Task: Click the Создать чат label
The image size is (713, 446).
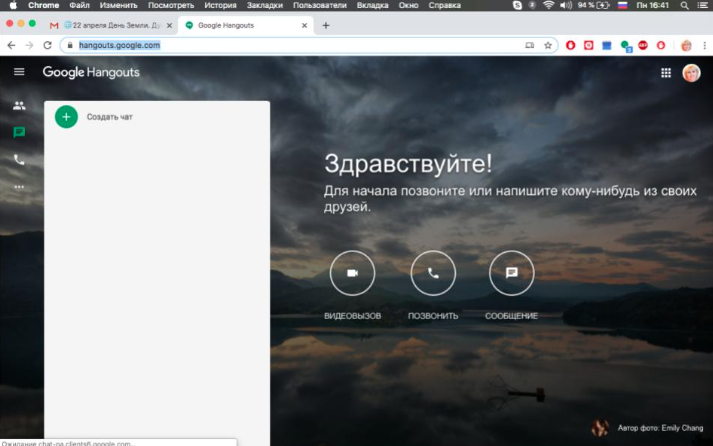Action: click(110, 117)
